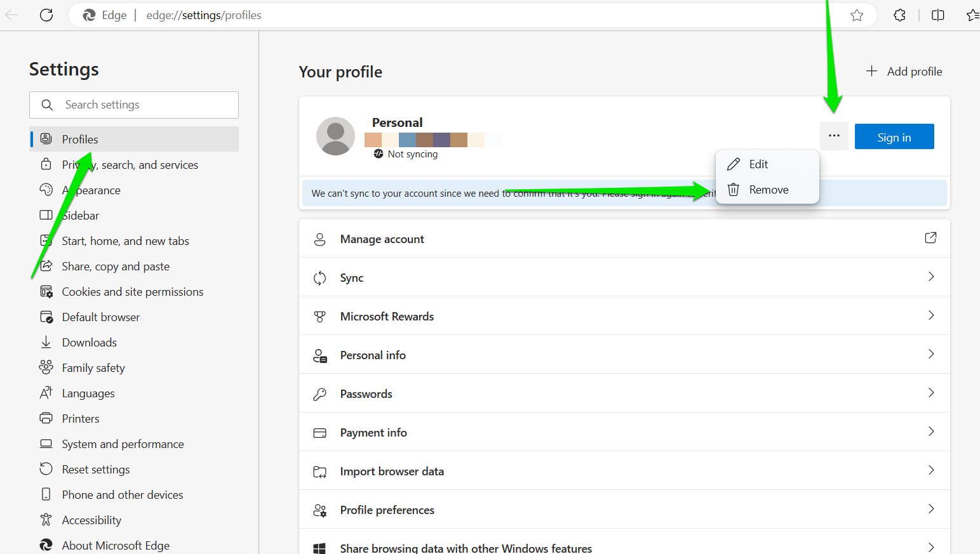Click Add profile
The width and height of the screenshot is (980, 554).
pos(904,71)
